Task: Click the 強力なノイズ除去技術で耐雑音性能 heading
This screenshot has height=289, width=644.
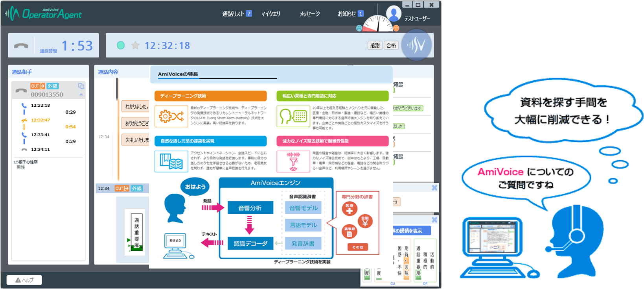Action: [x=333, y=141]
